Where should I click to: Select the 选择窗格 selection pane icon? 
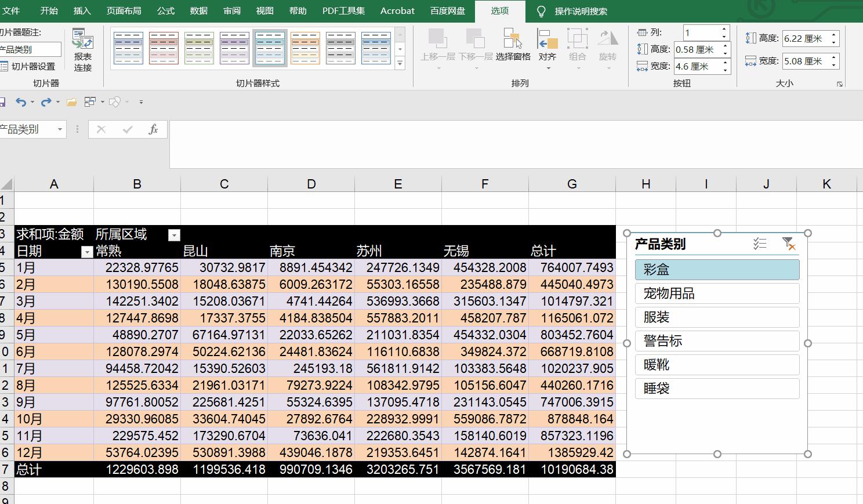(x=513, y=46)
